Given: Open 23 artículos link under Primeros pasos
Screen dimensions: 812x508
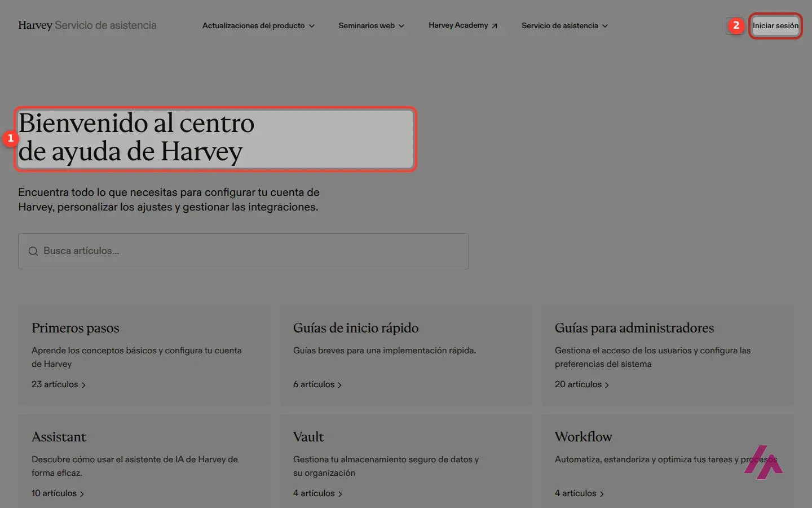Looking at the screenshot, I should pos(59,384).
